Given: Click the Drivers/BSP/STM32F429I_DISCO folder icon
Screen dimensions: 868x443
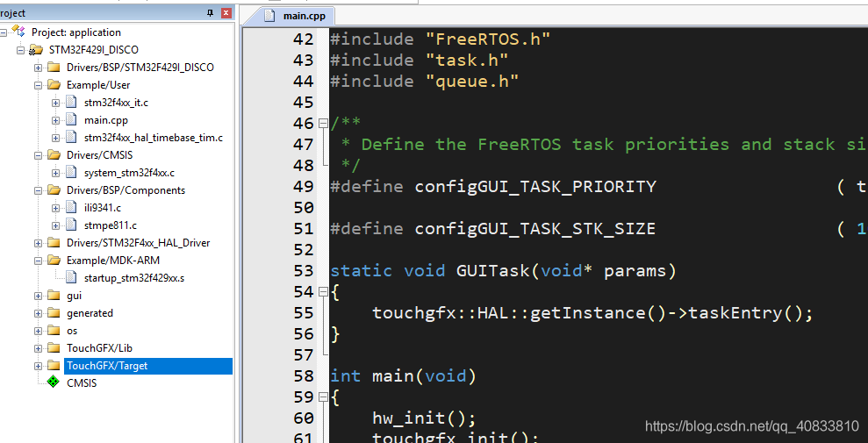Looking at the screenshot, I should (x=54, y=68).
